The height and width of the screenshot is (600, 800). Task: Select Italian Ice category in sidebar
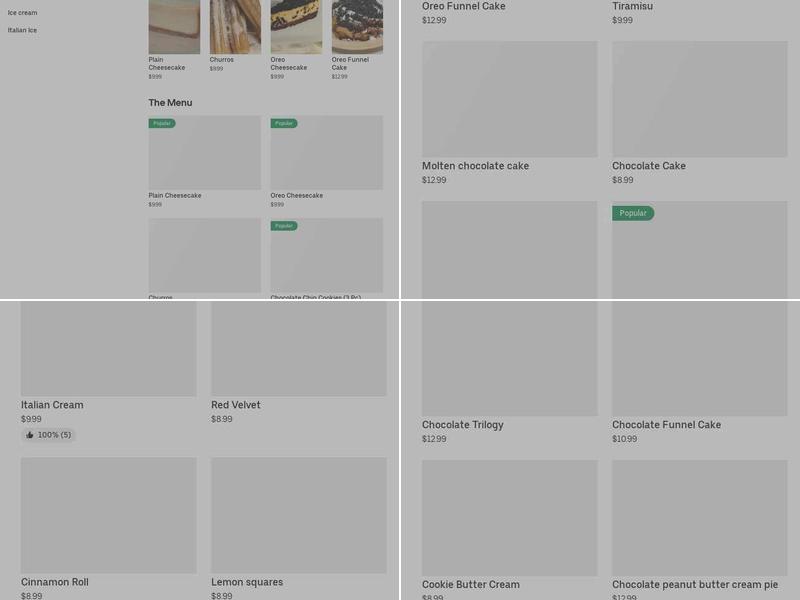pyautogui.click(x=22, y=30)
